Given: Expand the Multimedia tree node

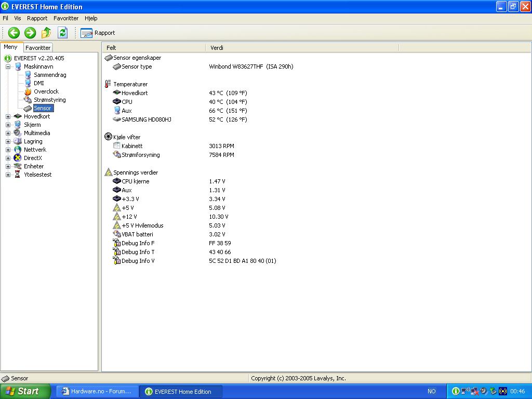Looking at the screenshot, I should click(8, 133).
